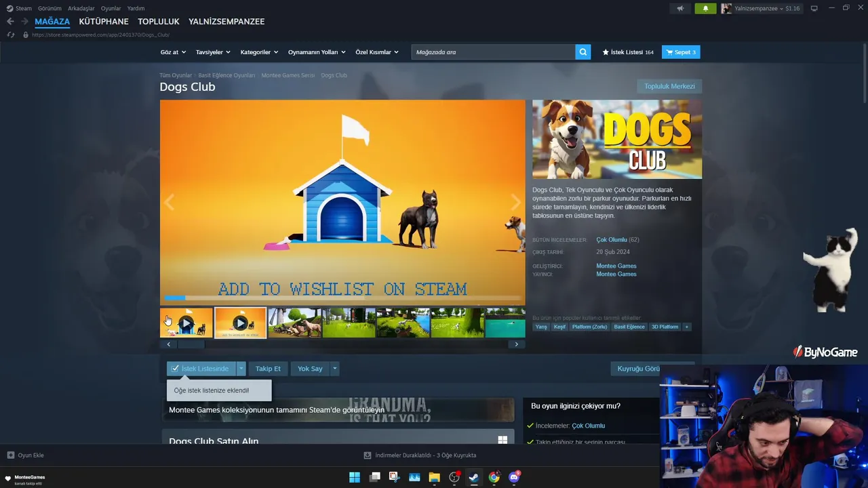Go back with the browser back arrow

coord(10,22)
